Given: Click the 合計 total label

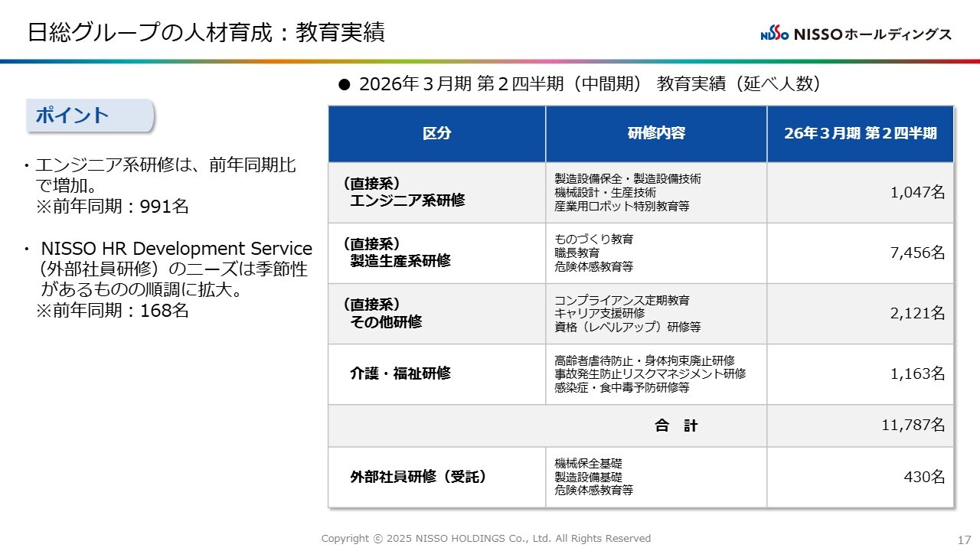Looking at the screenshot, I should point(676,426).
